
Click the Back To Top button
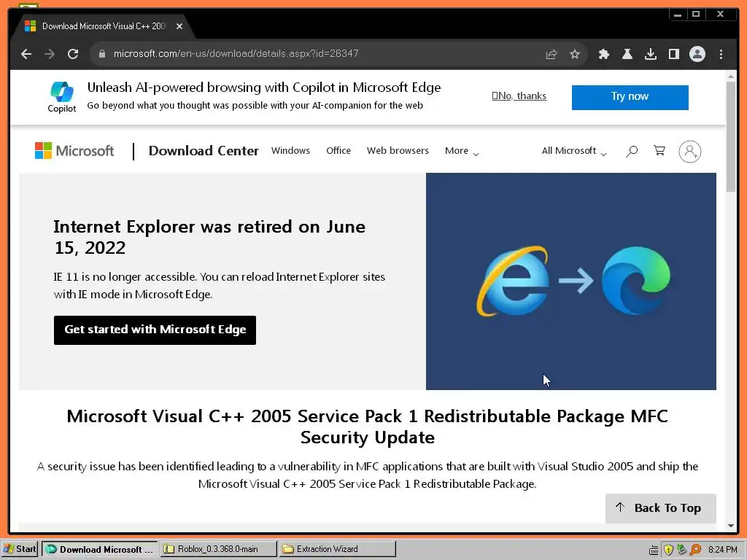click(660, 508)
